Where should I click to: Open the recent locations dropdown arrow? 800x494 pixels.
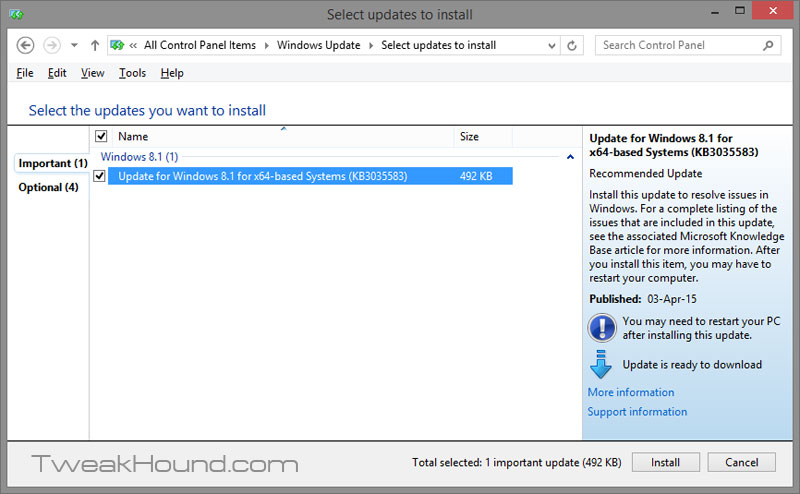coord(74,45)
